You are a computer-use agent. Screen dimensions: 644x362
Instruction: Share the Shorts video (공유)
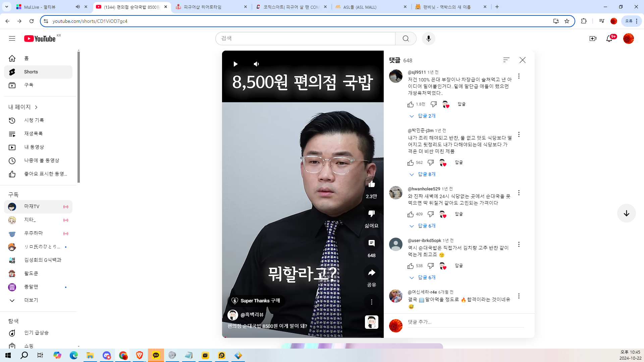coord(371,273)
